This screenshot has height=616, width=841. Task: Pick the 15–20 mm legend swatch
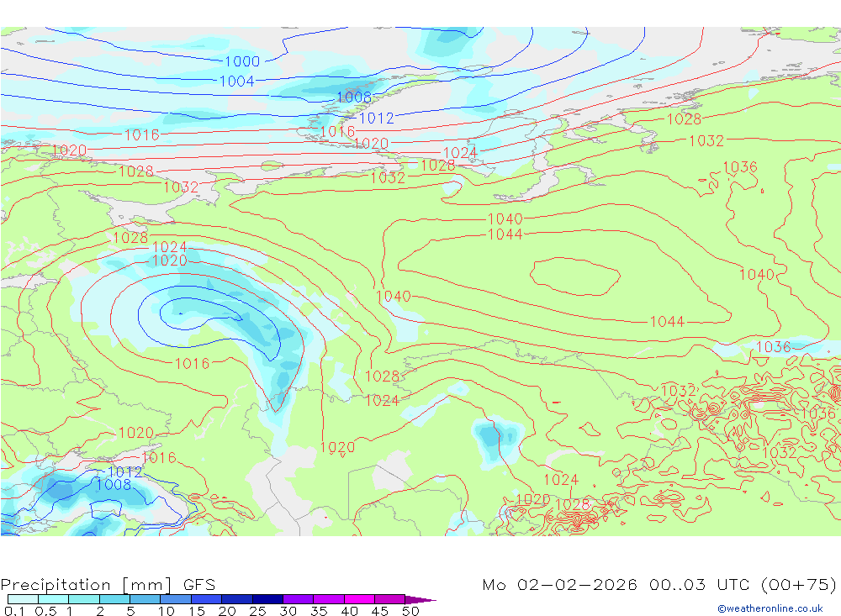tap(206, 599)
